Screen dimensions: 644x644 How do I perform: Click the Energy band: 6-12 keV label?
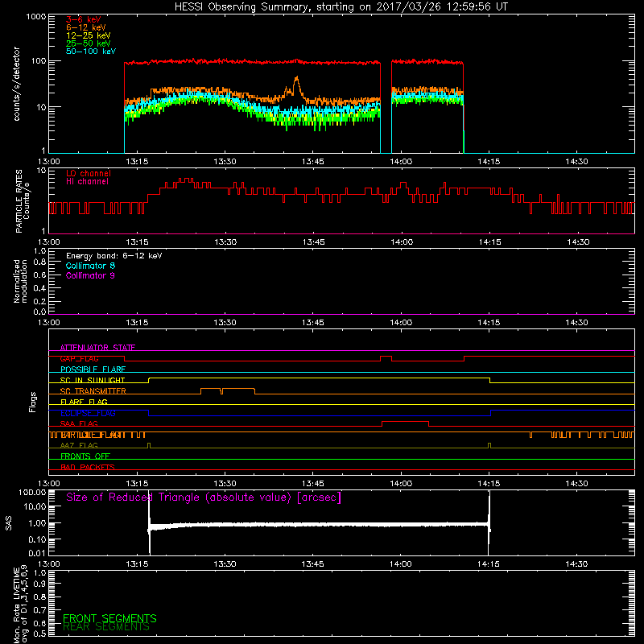[x=114, y=256]
